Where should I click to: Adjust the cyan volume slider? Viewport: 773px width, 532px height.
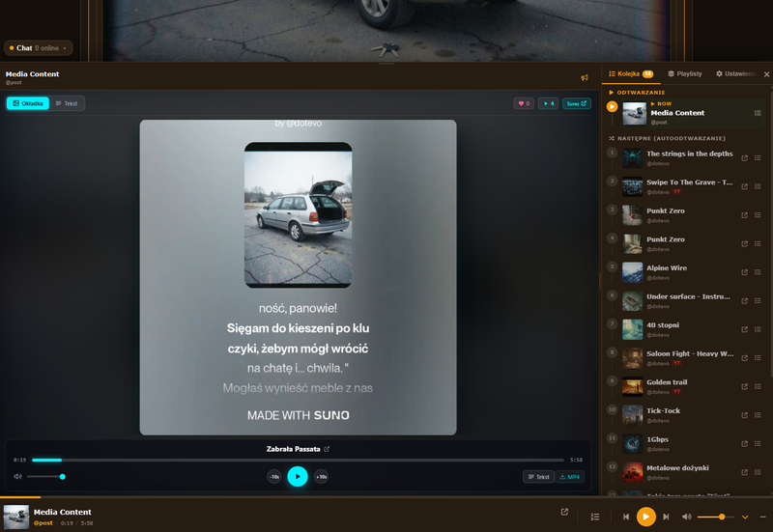click(x=45, y=477)
